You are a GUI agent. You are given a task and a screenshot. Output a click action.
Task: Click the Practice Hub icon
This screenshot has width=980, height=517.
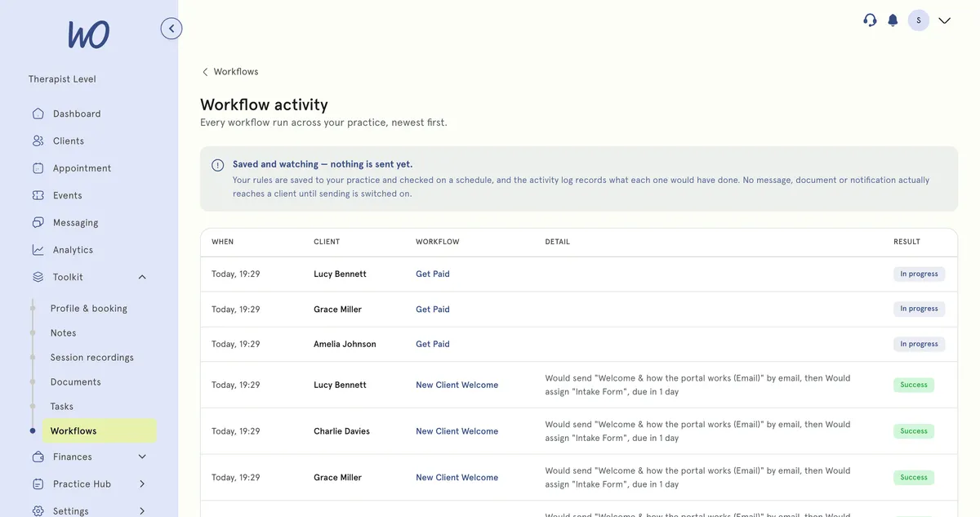coord(38,484)
